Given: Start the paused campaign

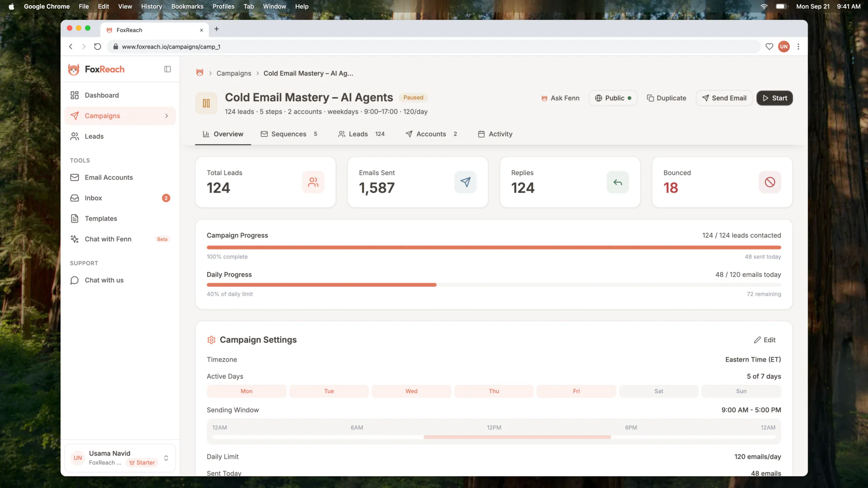Looking at the screenshot, I should (x=775, y=98).
